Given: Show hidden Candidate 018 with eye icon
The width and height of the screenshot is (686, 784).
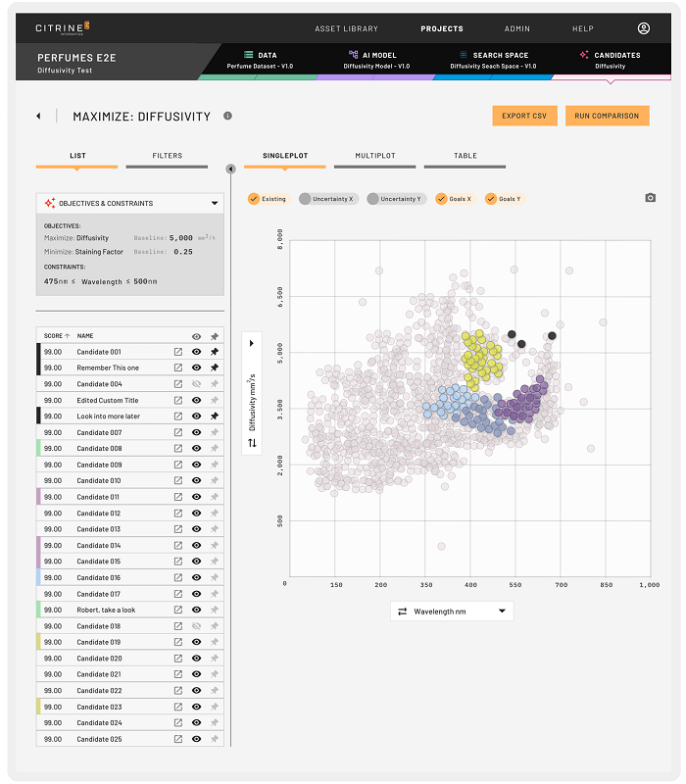Looking at the screenshot, I should click(x=197, y=626).
